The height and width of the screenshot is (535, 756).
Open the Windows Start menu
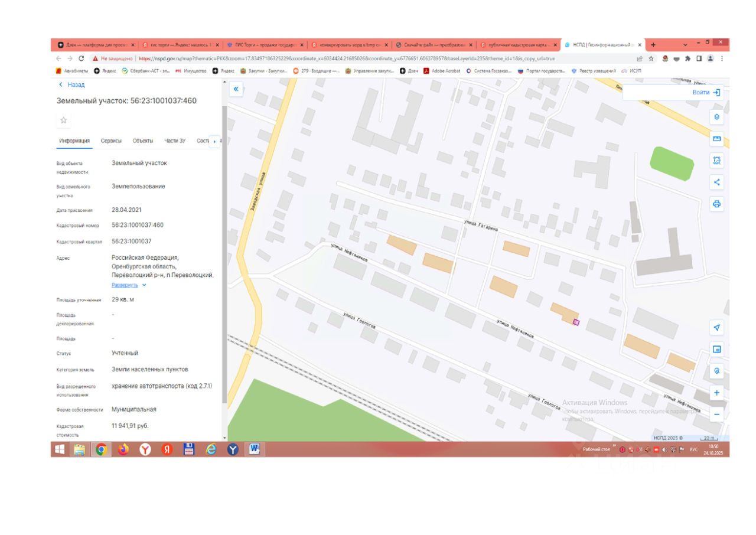tap(60, 449)
